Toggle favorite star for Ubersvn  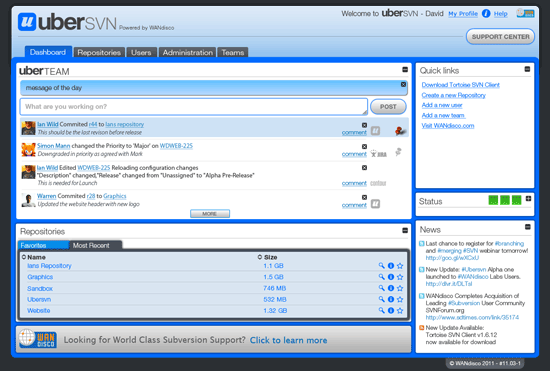click(400, 299)
